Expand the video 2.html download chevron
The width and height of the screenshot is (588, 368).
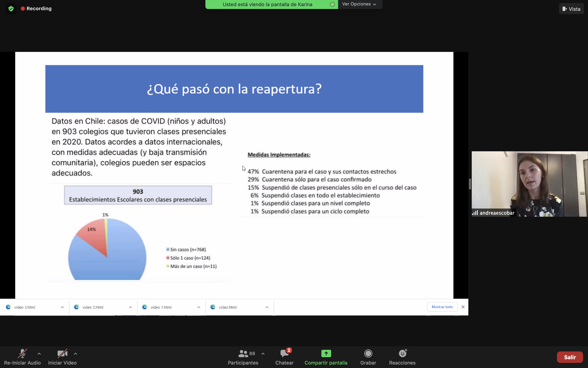[130, 307]
